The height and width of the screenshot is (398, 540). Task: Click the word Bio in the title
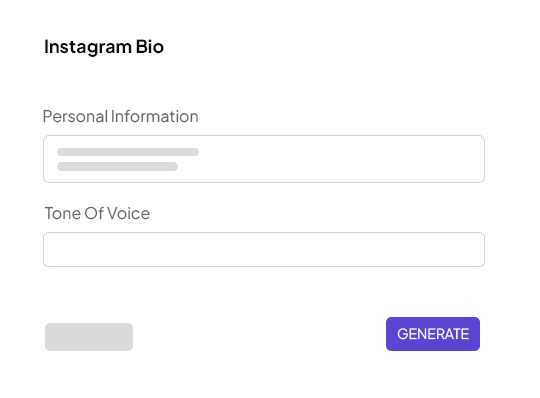[x=149, y=46]
